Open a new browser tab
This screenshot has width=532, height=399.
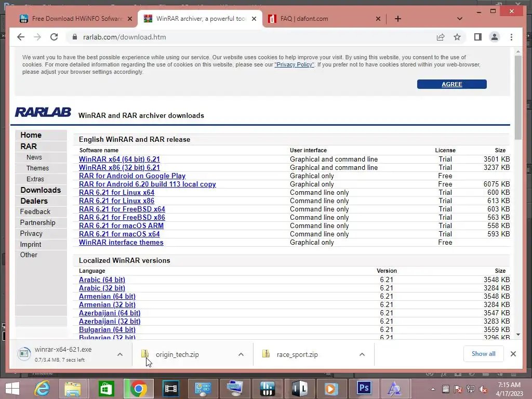pos(398,19)
